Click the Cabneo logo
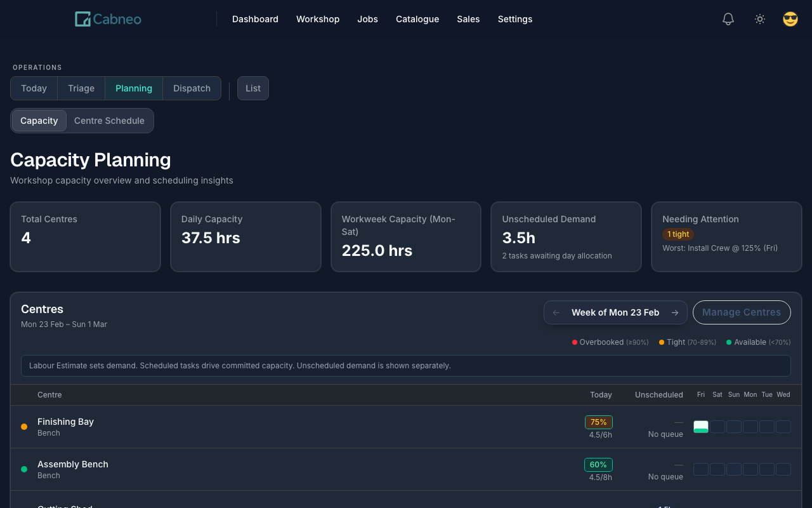 pos(108,19)
